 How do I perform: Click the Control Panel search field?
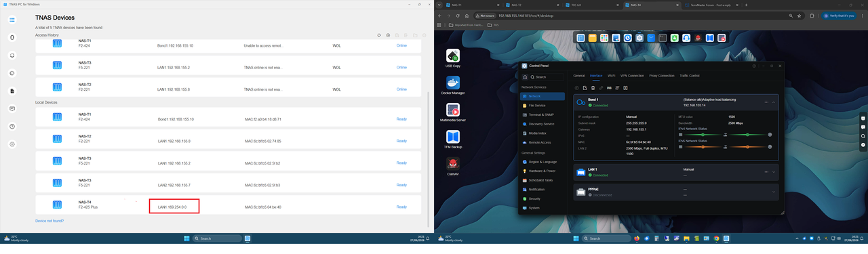[547, 77]
